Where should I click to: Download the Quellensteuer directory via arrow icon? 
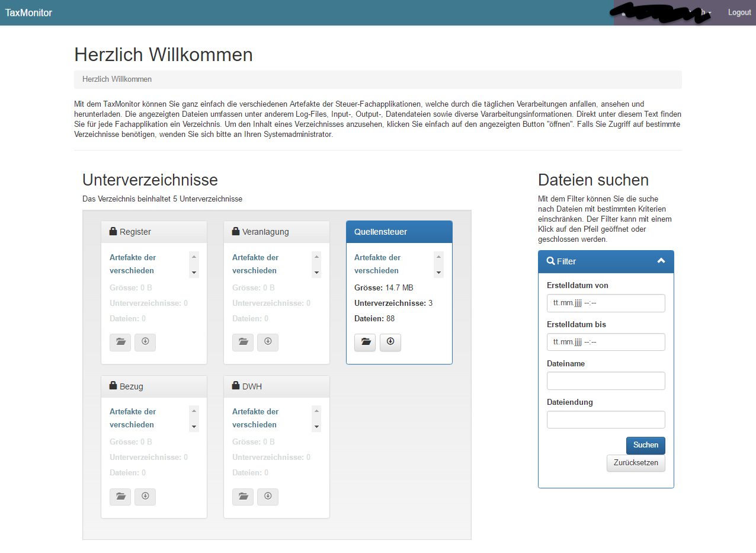click(390, 343)
